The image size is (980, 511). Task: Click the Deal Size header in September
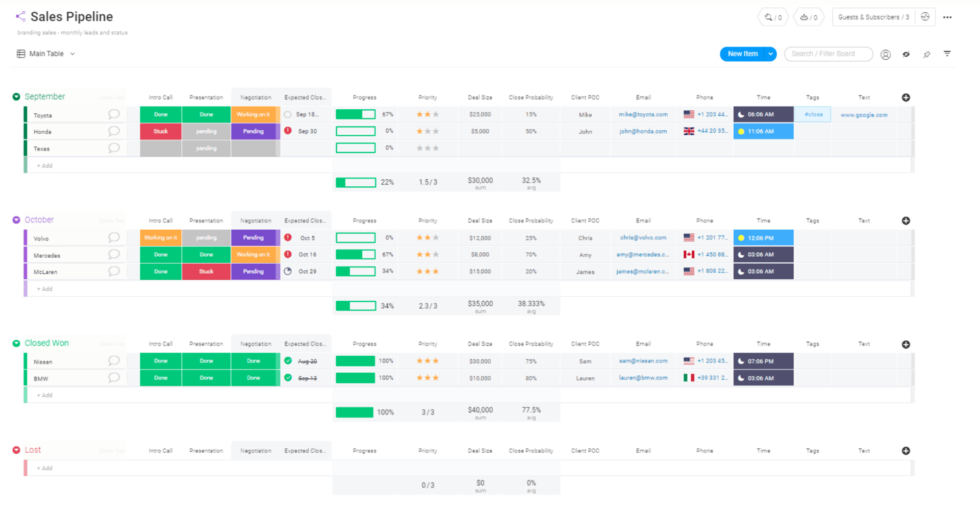point(480,97)
